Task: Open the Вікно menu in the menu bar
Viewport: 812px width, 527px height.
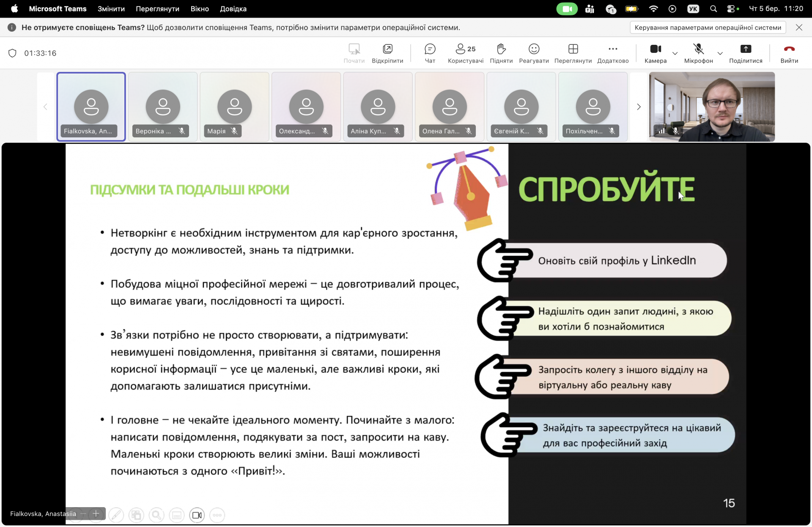Action: (x=200, y=8)
